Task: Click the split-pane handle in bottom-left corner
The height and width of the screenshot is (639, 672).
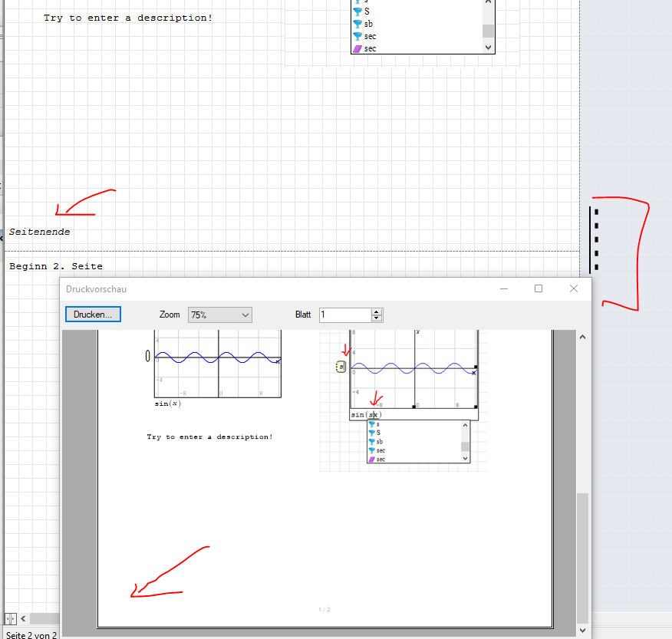Action: tap(11, 618)
